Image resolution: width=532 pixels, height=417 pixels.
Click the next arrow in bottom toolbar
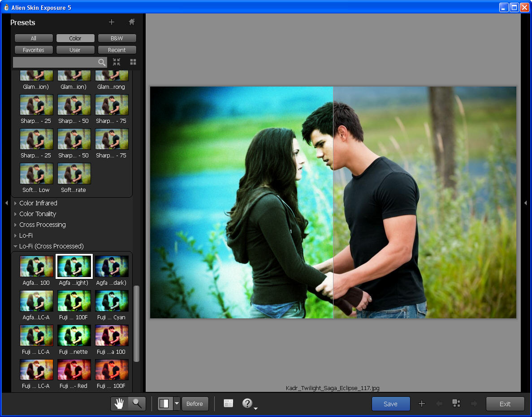pos(474,404)
